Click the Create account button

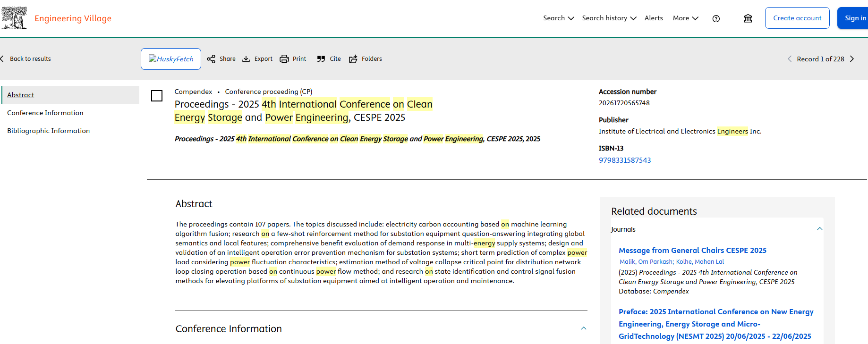tap(797, 18)
